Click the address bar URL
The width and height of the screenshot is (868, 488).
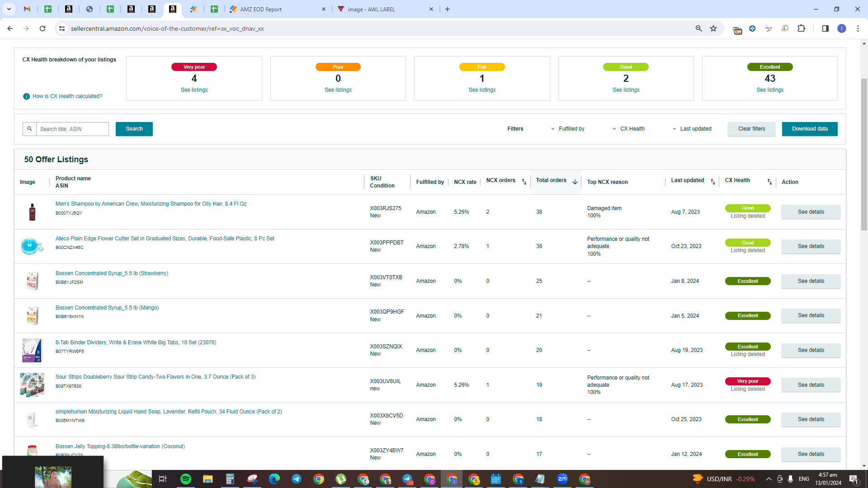point(167,28)
